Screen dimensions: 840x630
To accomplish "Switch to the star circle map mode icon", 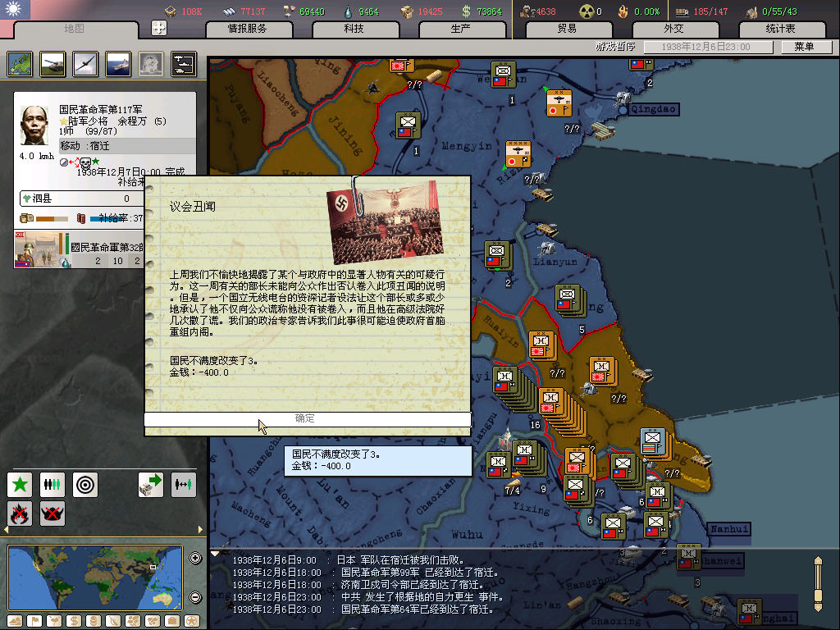I will 192,621.
